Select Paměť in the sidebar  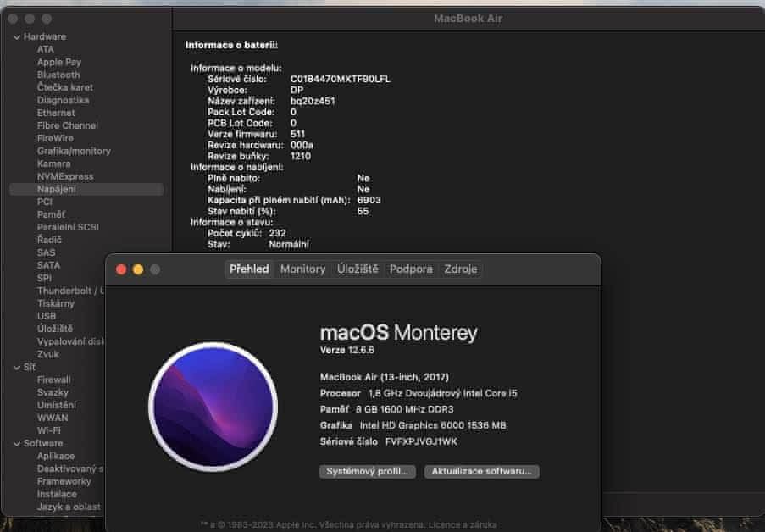click(51, 214)
